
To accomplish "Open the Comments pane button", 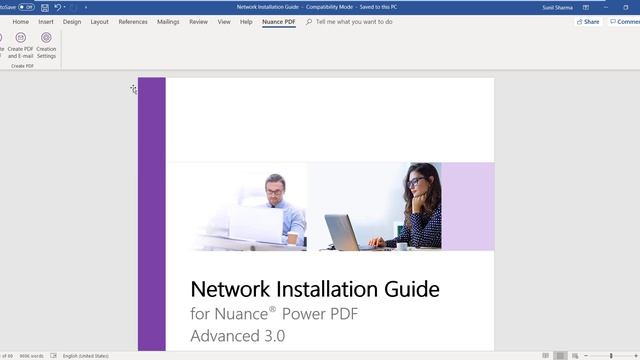I will pos(624,22).
